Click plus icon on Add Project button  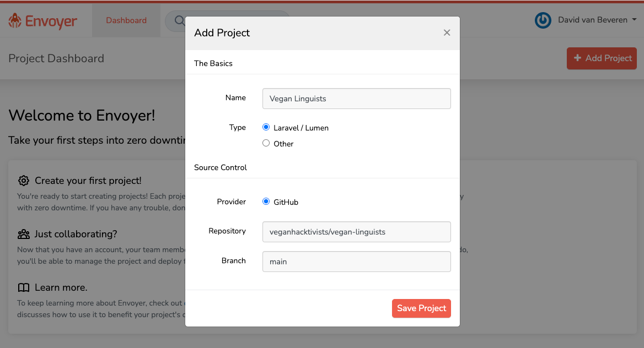[577, 58]
